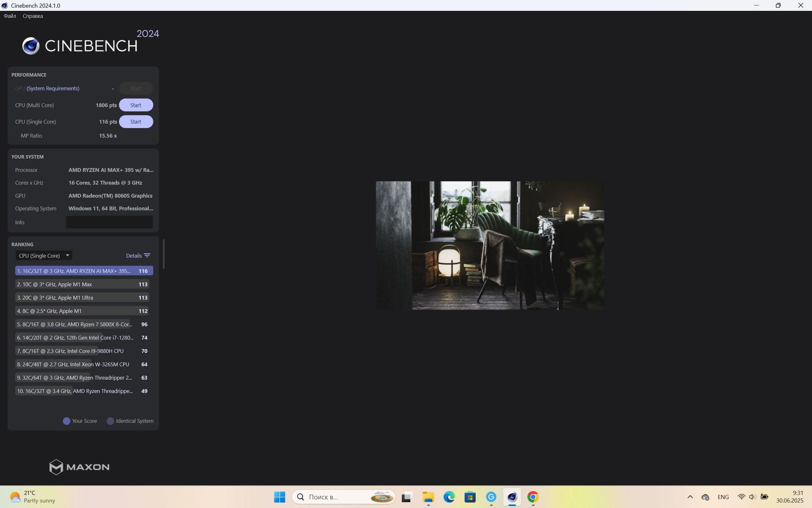Click the cloud sync tray icon

click(705, 497)
